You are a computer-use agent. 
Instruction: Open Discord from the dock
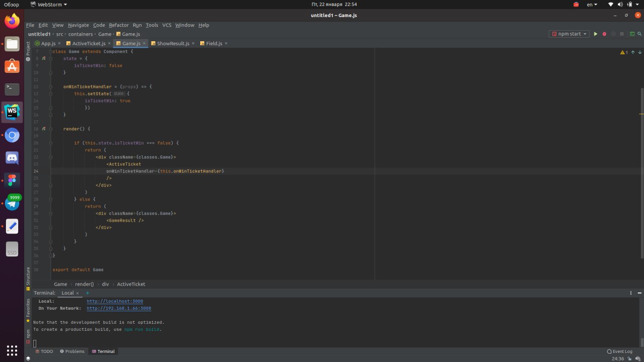coord(12,158)
